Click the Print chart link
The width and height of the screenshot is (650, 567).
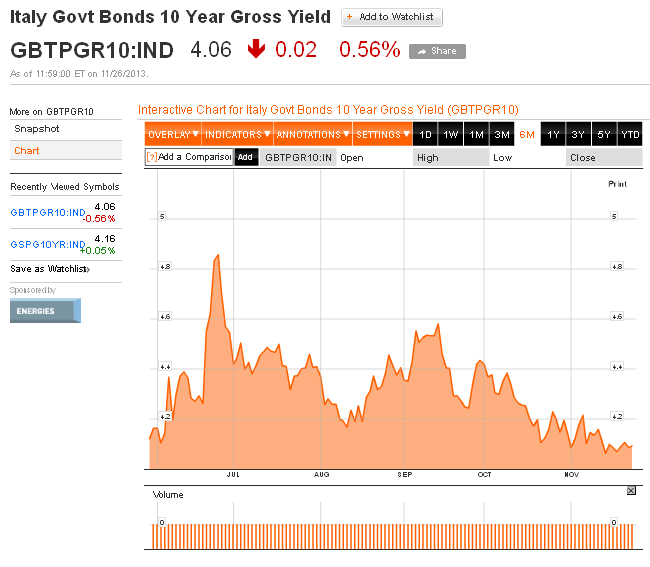click(617, 184)
